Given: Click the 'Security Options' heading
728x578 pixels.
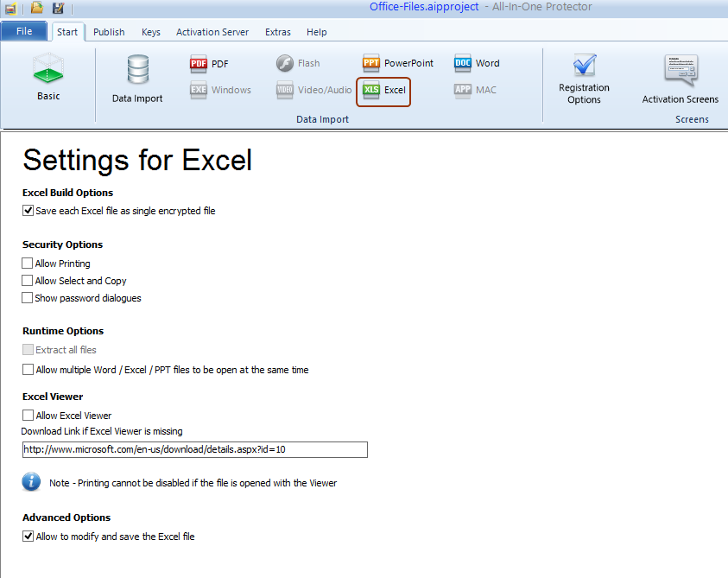Looking at the screenshot, I should (x=63, y=245).
